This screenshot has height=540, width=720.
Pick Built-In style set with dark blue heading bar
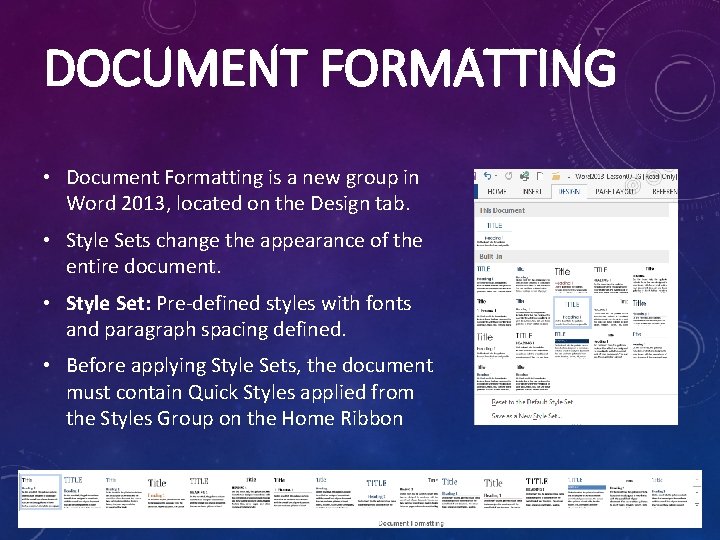click(x=572, y=344)
